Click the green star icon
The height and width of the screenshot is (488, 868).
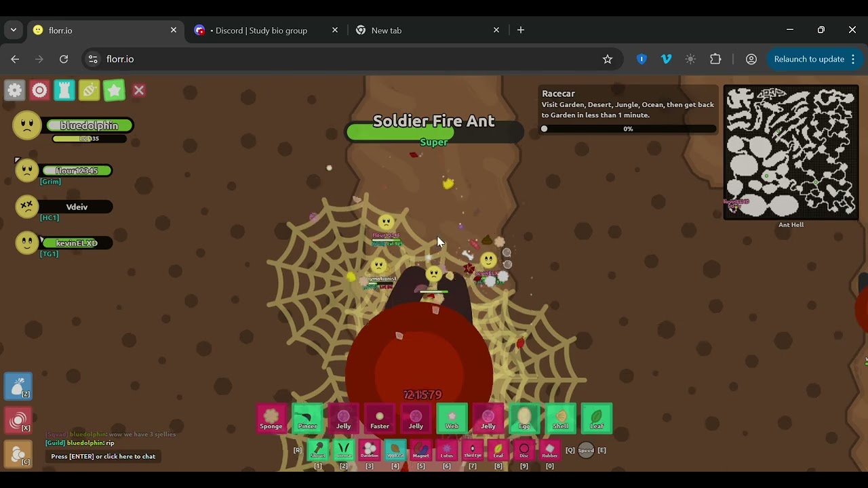pos(114,90)
